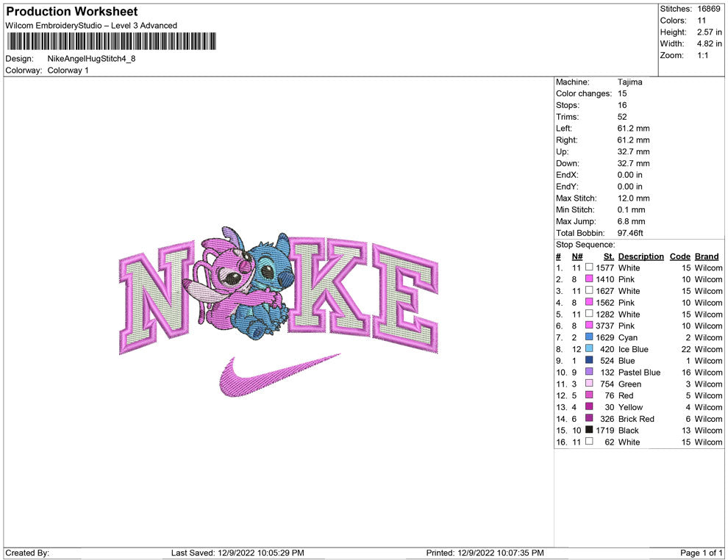Click the 'Brand' column header

[707, 256]
